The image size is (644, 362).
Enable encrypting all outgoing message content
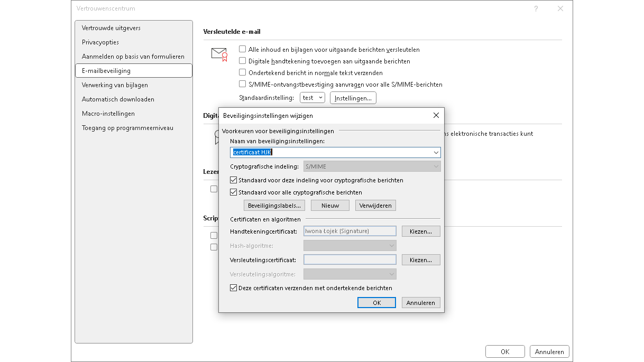(x=243, y=49)
